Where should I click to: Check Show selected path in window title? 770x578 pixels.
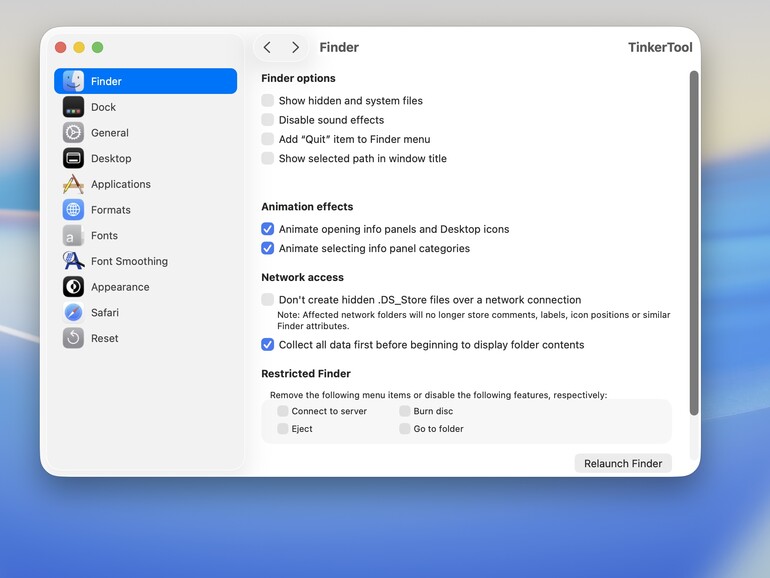[x=268, y=158]
